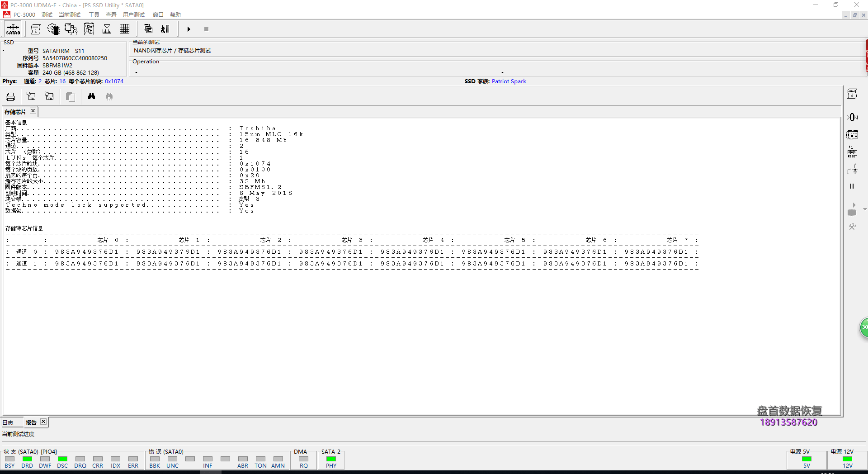
Task: Open the 用户测试 menu
Action: pos(134,14)
